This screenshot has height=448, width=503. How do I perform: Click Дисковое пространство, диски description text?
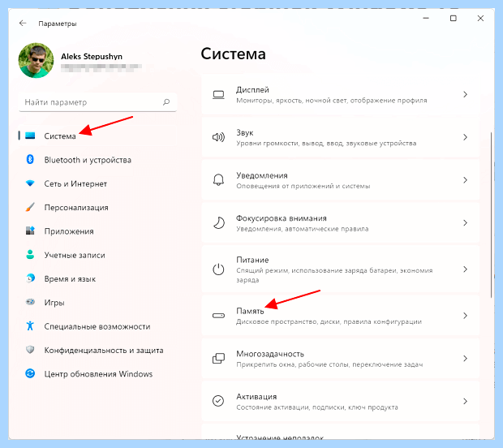point(329,321)
